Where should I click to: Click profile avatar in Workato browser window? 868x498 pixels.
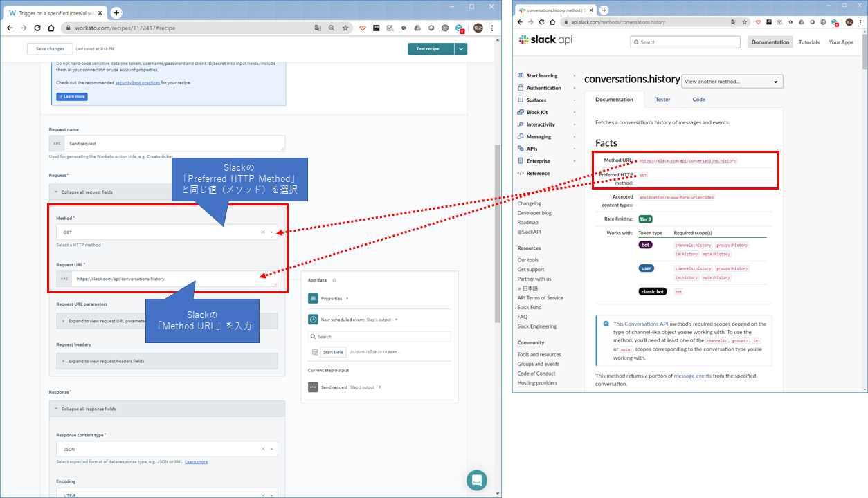[478, 28]
